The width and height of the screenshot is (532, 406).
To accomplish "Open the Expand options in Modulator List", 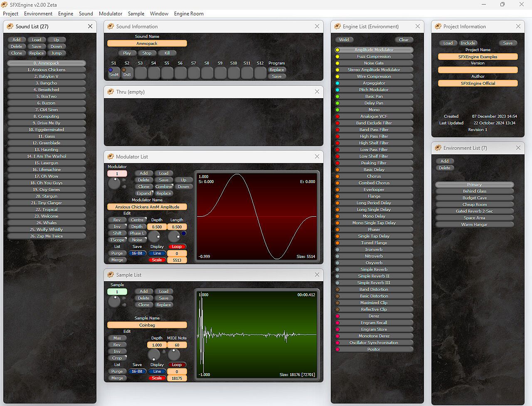I will 144,193.
